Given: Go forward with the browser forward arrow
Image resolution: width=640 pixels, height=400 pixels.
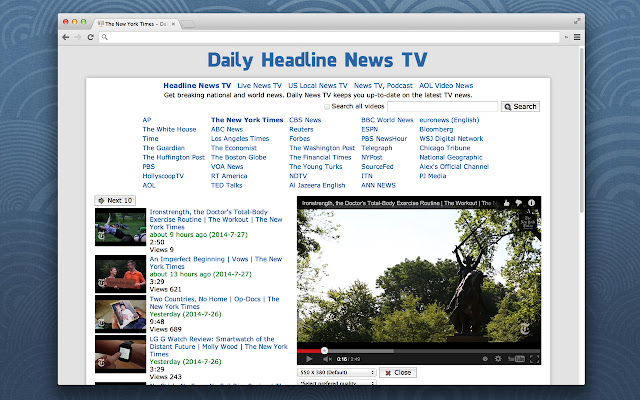Looking at the screenshot, I should point(78,37).
